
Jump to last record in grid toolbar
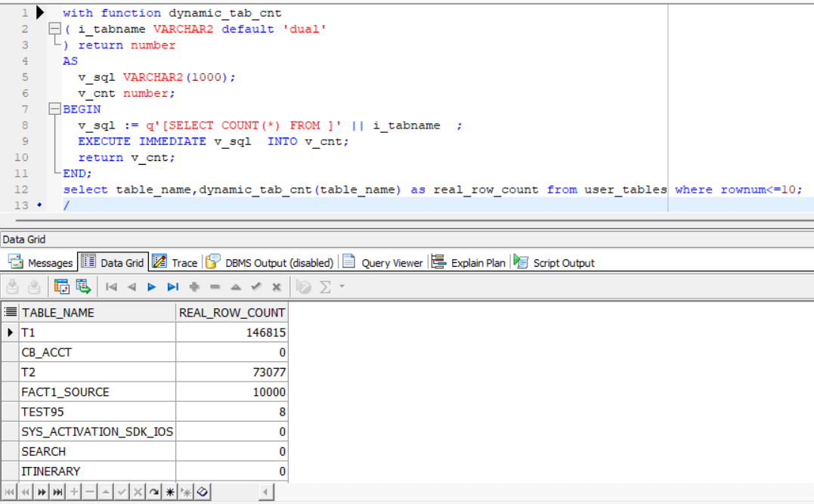tap(173, 287)
